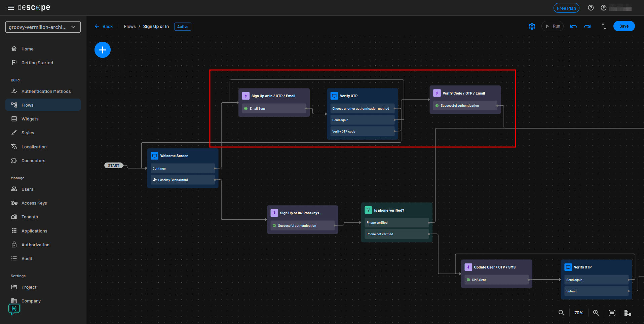The height and width of the screenshot is (324, 644).
Task: Click the undo arrow icon
Action: (573, 26)
